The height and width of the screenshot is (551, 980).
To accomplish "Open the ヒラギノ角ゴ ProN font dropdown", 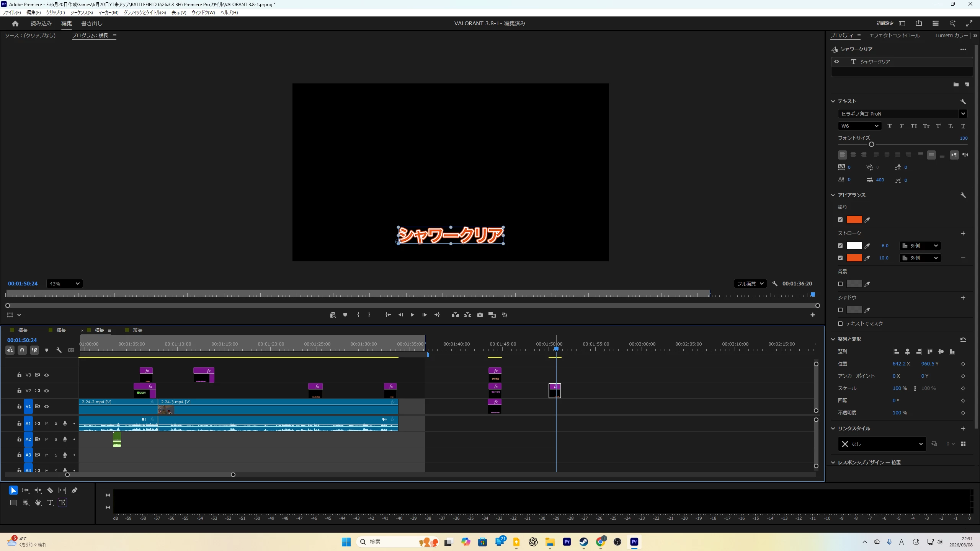I will coord(963,114).
